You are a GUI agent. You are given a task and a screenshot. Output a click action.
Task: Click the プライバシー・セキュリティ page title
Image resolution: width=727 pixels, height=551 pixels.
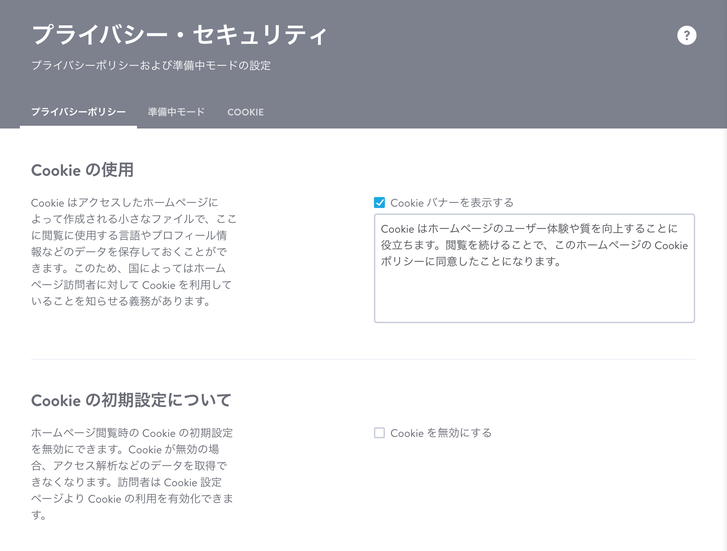pos(179,35)
